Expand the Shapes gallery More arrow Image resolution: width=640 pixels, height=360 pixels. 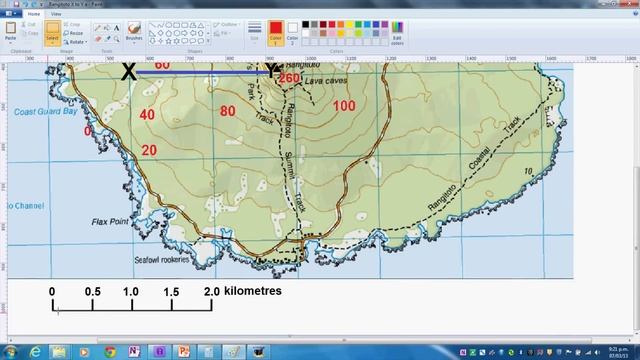coord(208,41)
